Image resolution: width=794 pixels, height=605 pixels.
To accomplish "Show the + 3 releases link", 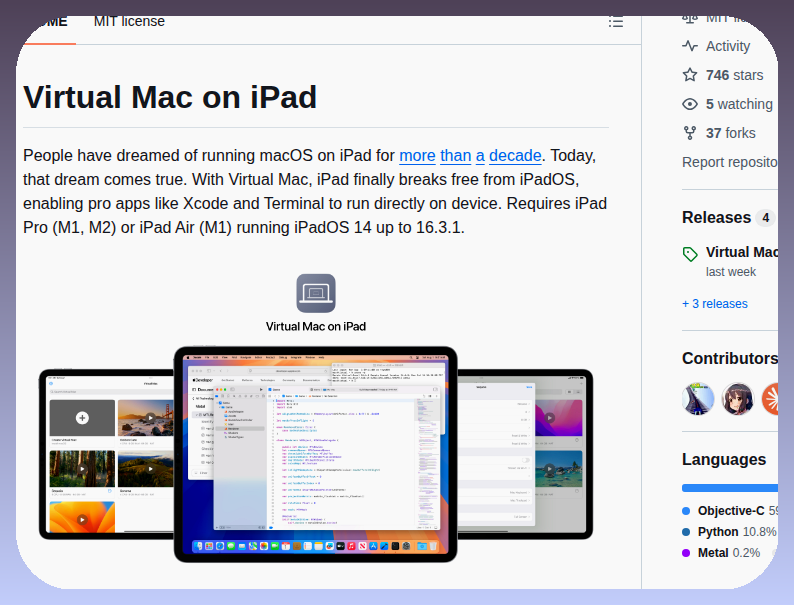I will pos(714,304).
